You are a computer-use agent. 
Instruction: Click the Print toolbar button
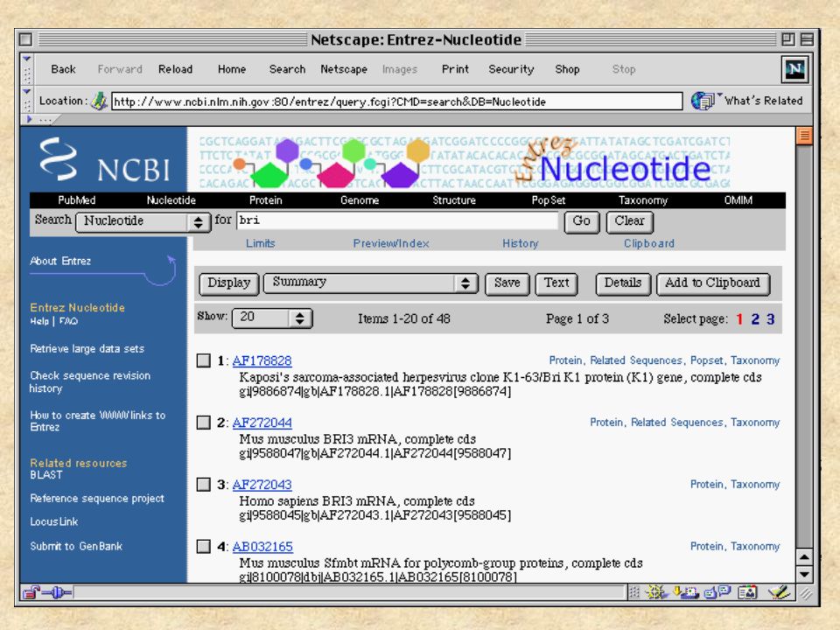pyautogui.click(x=455, y=69)
